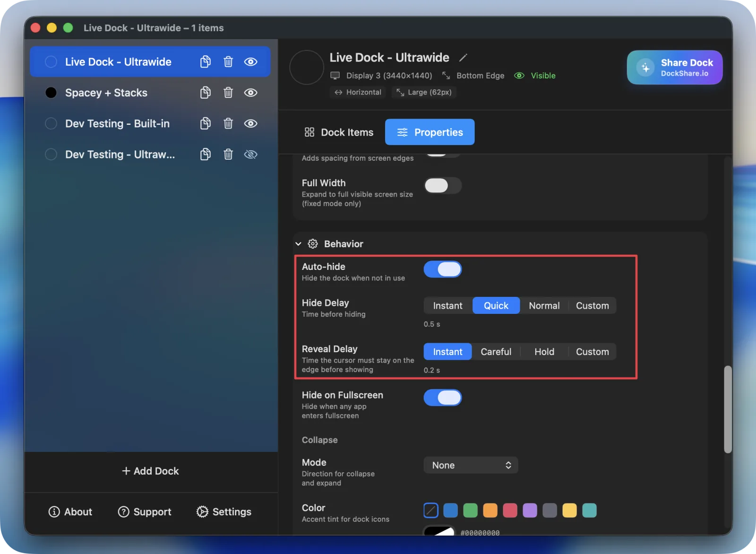Click the properties panel vertical scrollbar

[728, 409]
